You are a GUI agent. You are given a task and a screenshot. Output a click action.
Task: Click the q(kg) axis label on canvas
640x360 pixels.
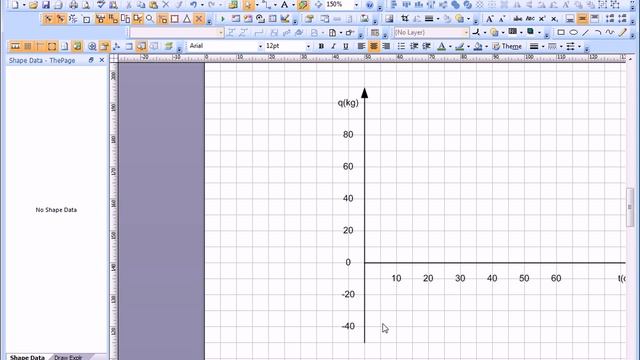(348, 102)
